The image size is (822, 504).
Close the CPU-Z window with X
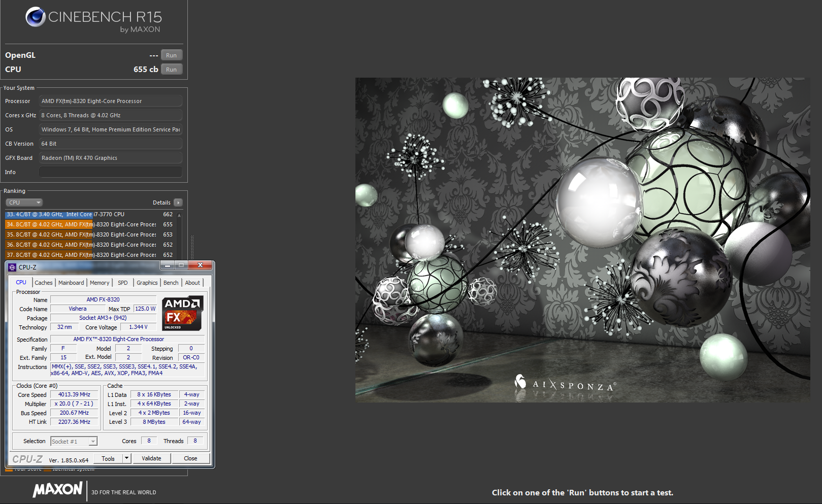tap(201, 265)
